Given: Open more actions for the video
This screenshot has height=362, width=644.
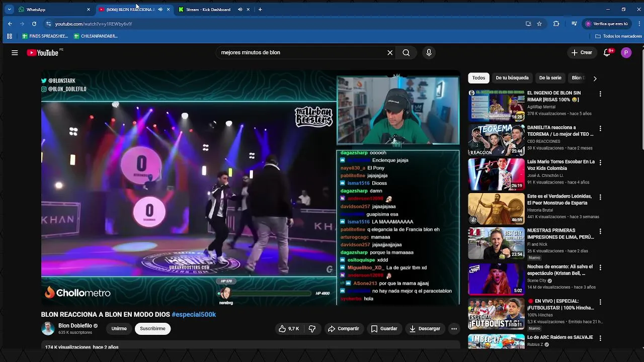Looking at the screenshot, I should pos(454,328).
